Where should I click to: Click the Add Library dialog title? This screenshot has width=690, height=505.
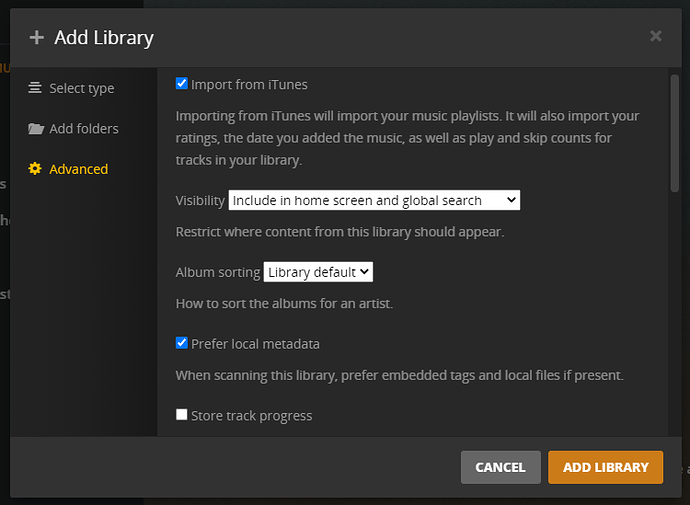pos(104,38)
